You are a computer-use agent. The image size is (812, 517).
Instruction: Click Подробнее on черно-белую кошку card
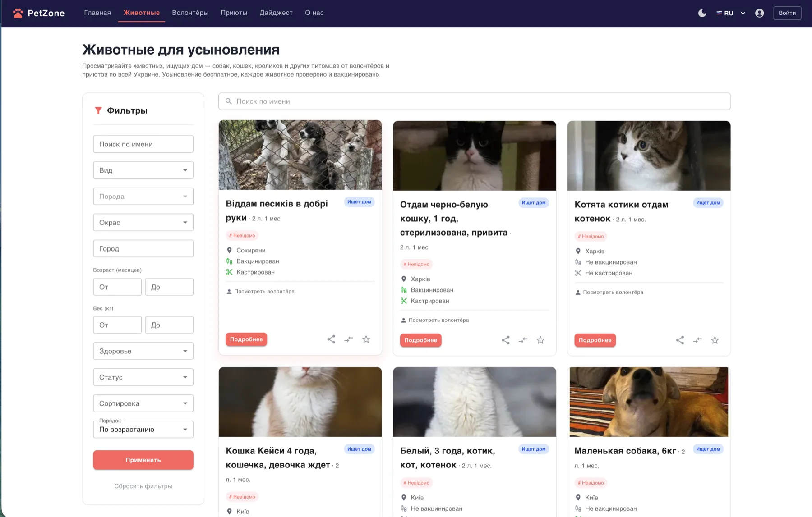420,340
